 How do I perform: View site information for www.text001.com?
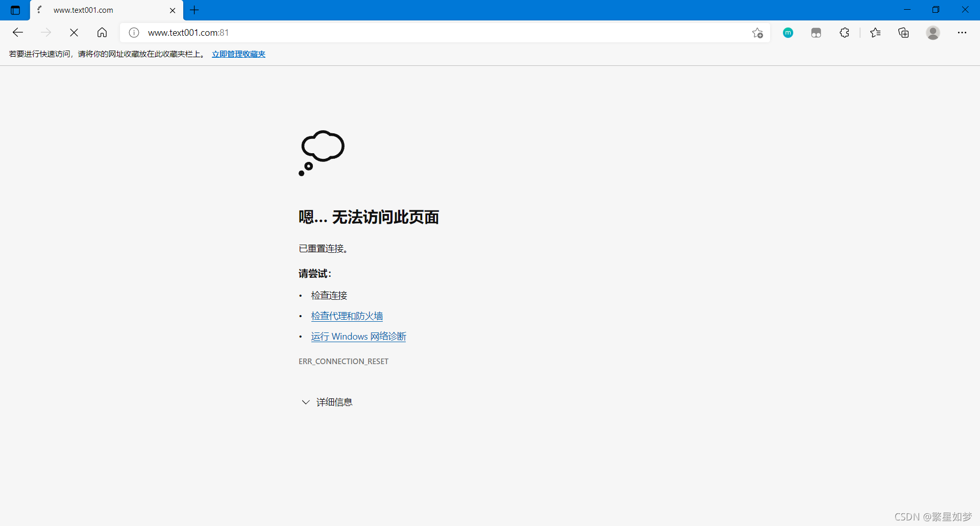134,32
